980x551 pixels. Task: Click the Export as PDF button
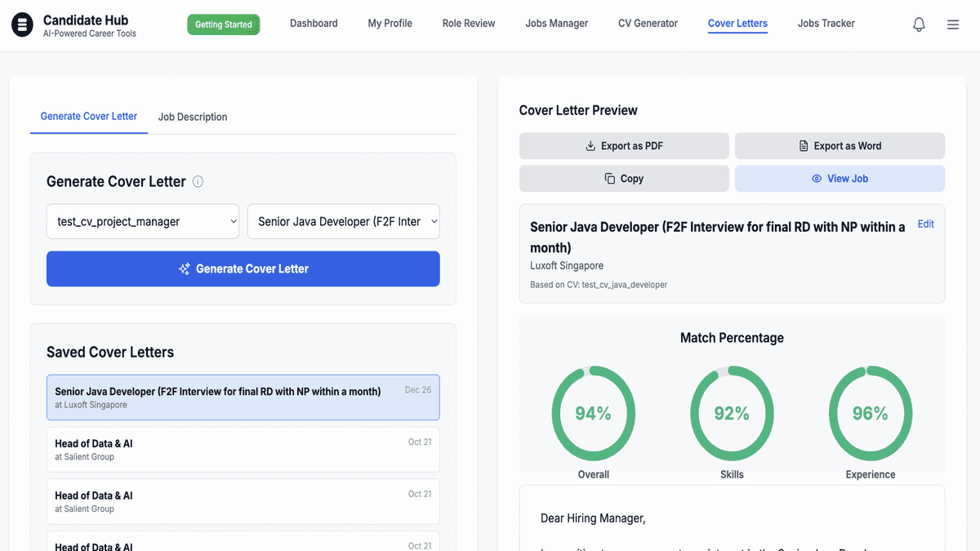point(624,146)
